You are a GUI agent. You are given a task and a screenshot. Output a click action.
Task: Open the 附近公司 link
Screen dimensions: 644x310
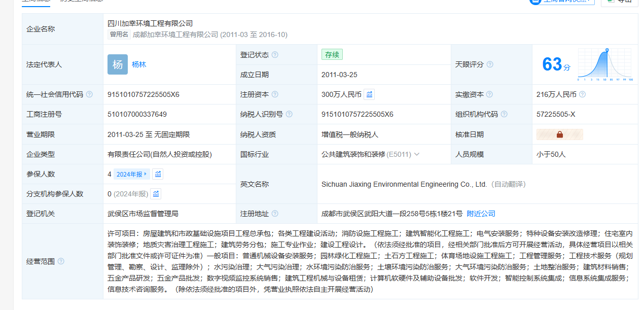click(481, 214)
